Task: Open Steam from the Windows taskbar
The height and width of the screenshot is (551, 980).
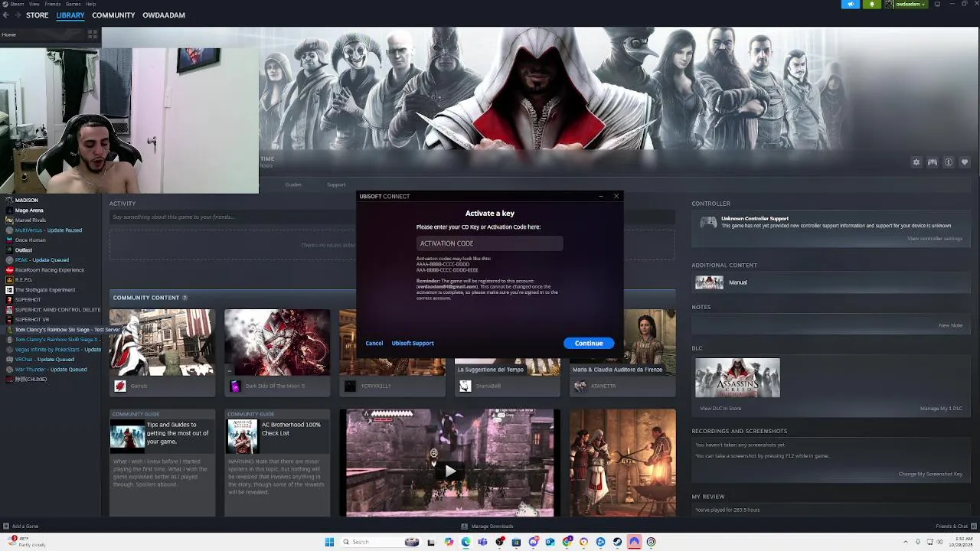Action: (x=617, y=542)
